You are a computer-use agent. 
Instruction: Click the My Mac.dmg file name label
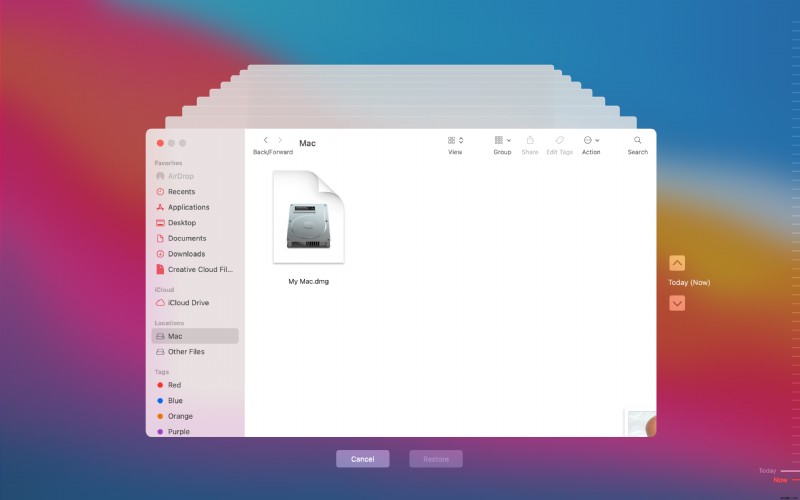309,281
